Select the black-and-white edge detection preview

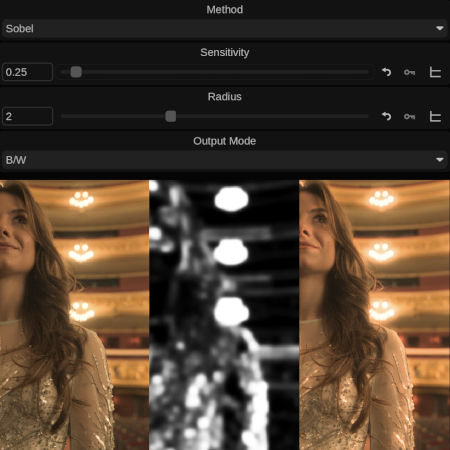point(224,315)
